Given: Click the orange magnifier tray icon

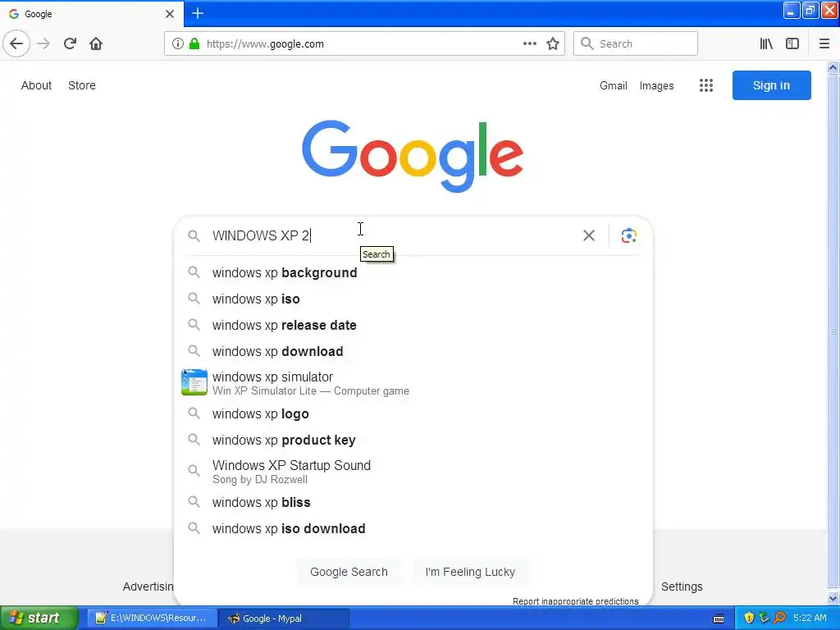Looking at the screenshot, I should coord(779,618).
